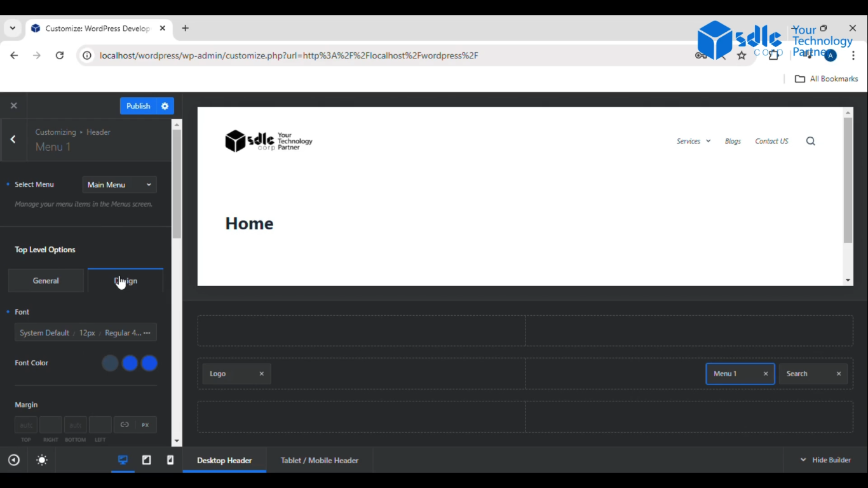
Task: Reload the page with refresh icon
Action: (60, 55)
